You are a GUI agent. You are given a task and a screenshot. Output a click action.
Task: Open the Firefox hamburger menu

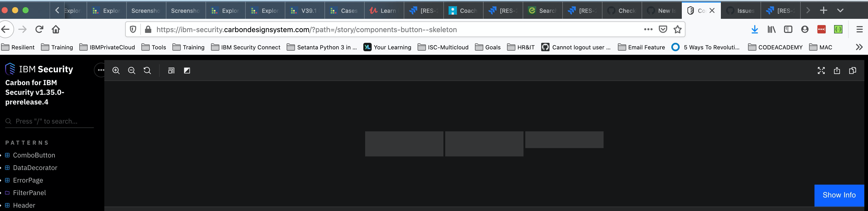[860, 29]
